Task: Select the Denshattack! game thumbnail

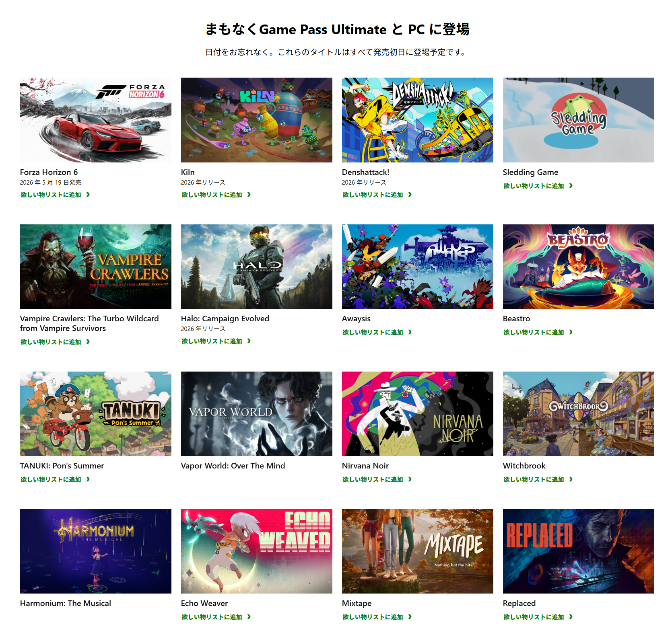Action: click(418, 120)
